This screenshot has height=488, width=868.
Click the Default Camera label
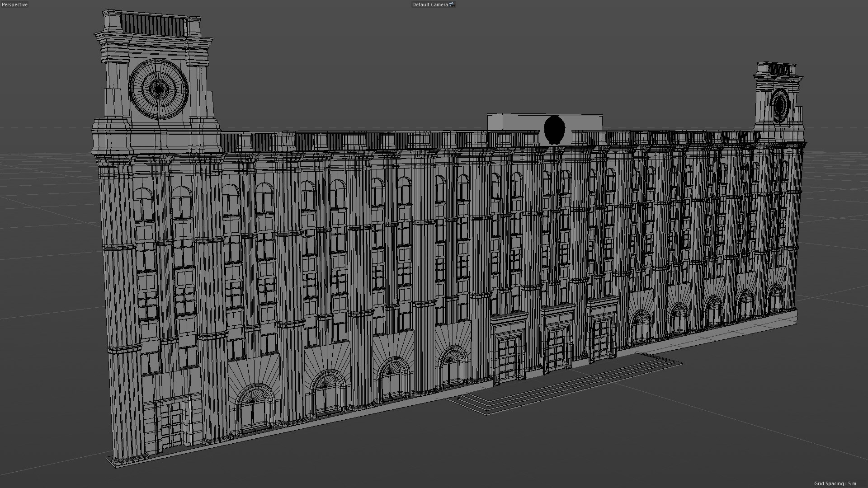[x=430, y=5]
